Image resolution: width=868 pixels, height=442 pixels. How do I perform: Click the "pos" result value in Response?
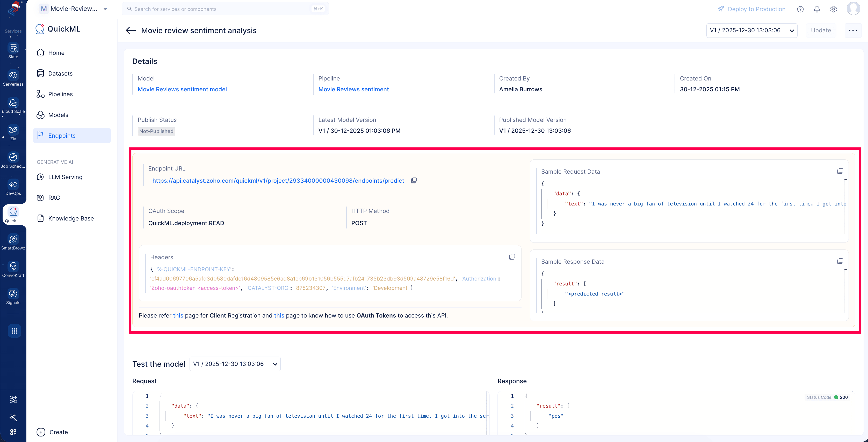point(556,416)
